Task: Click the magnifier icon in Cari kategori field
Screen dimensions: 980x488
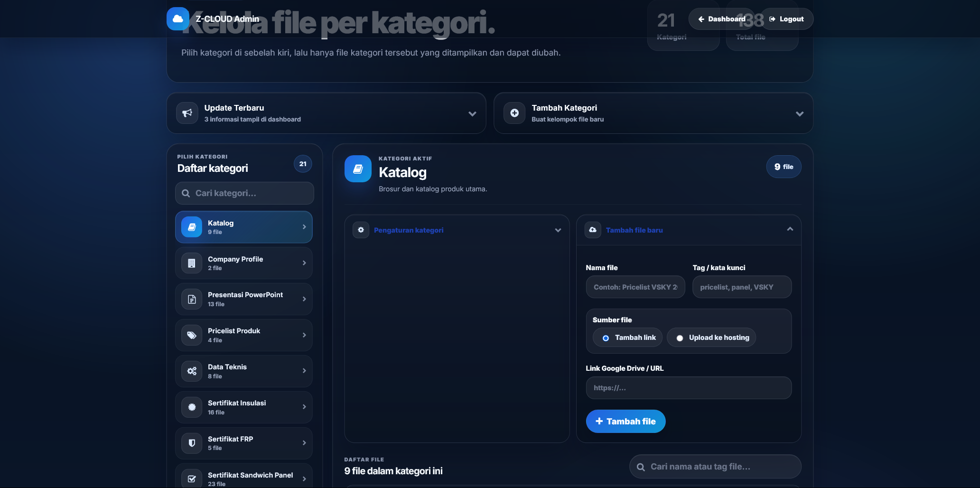Action: (x=186, y=193)
